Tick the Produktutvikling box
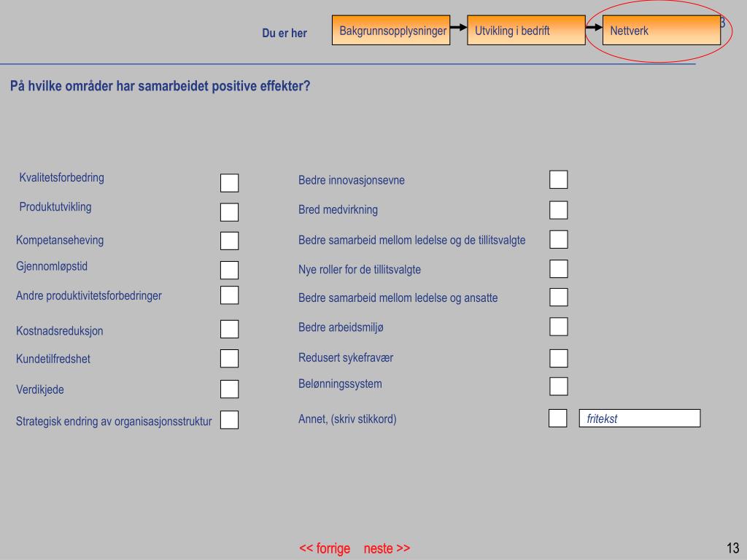This screenshot has width=747, height=560. (x=229, y=212)
